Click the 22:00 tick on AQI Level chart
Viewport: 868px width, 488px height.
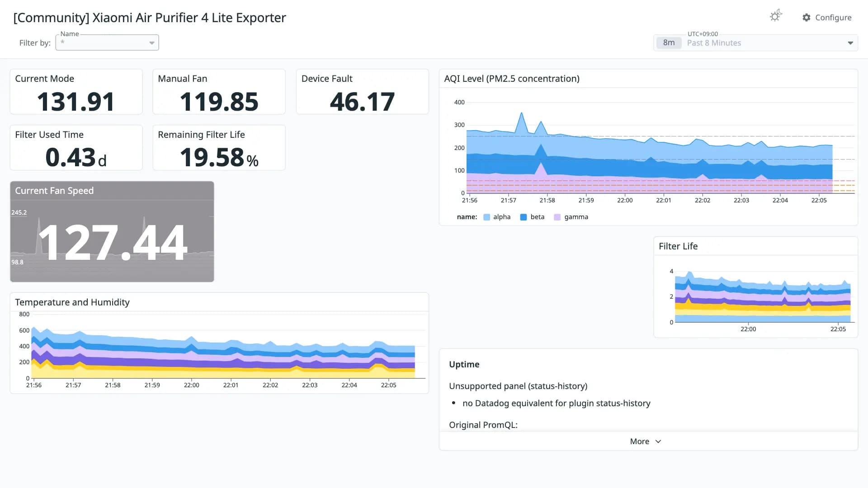[x=625, y=200]
